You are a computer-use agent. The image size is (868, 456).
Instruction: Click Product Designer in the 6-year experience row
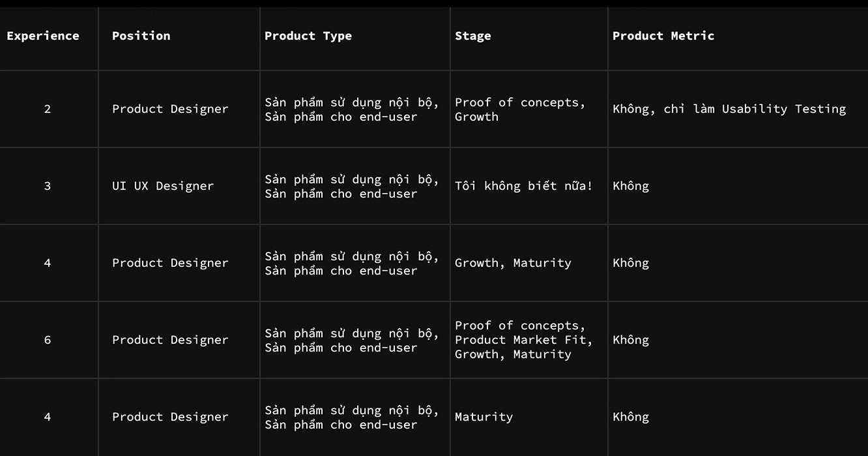click(x=170, y=340)
